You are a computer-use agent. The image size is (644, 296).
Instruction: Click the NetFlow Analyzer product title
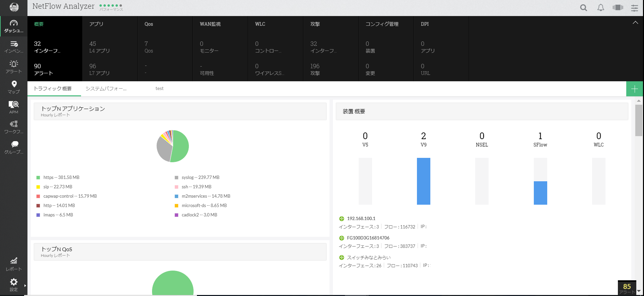63,6
